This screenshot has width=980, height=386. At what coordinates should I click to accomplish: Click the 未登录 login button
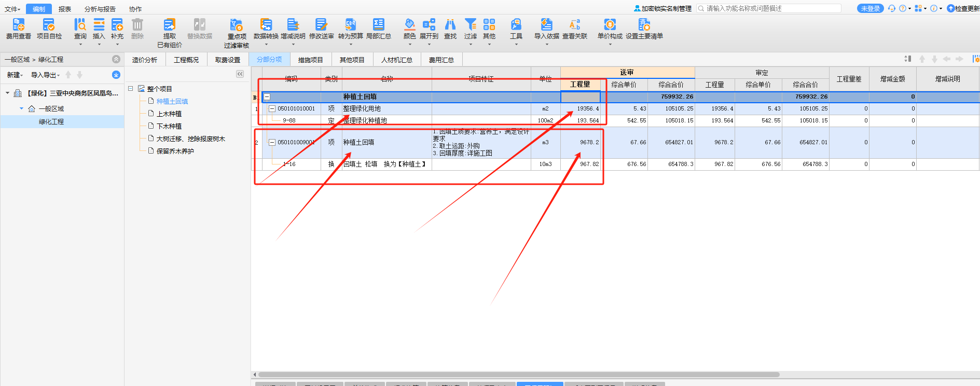tap(871, 8)
